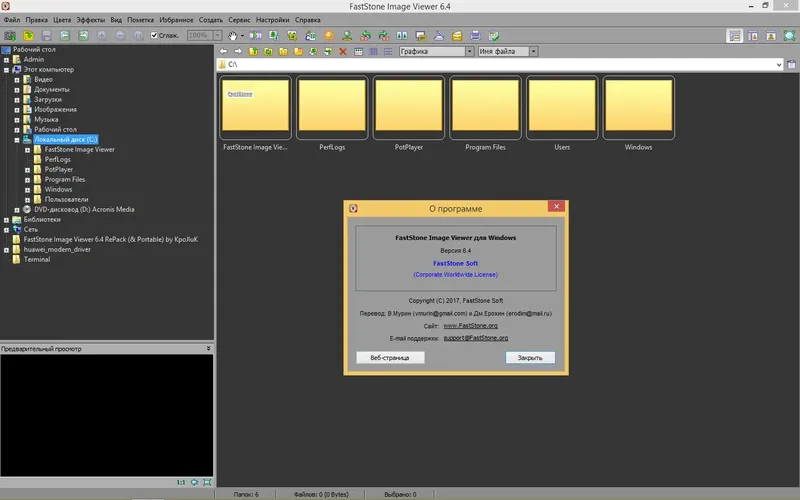Click the Save As floppy icon
Viewport: 800px width, 500px height.
[x=46, y=36]
